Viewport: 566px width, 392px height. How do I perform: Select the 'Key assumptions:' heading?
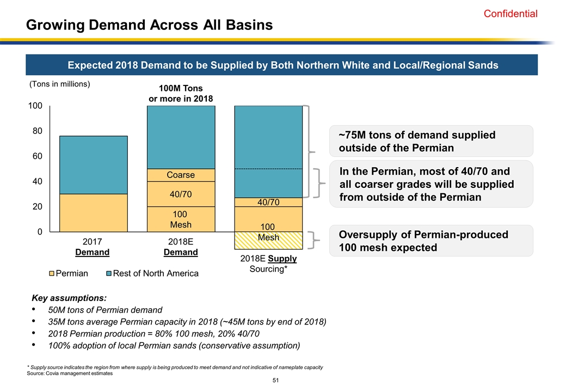click(69, 298)
